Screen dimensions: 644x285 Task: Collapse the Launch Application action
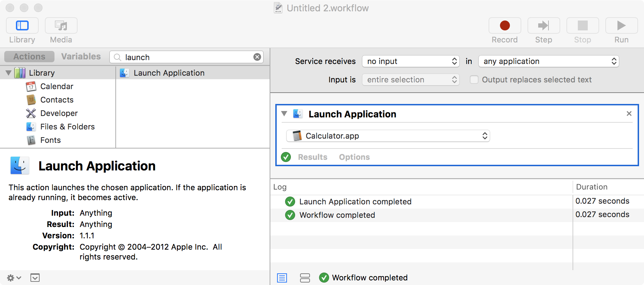tap(284, 114)
